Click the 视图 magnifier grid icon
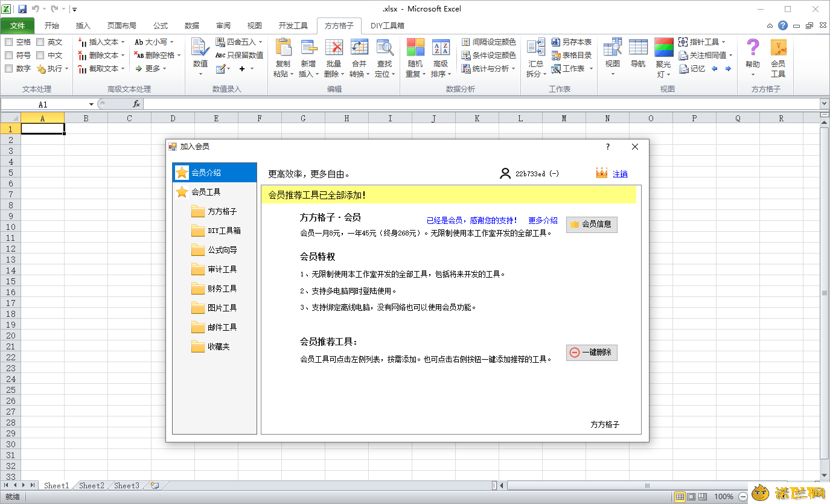Image resolution: width=830 pixels, height=504 pixels. (x=613, y=48)
